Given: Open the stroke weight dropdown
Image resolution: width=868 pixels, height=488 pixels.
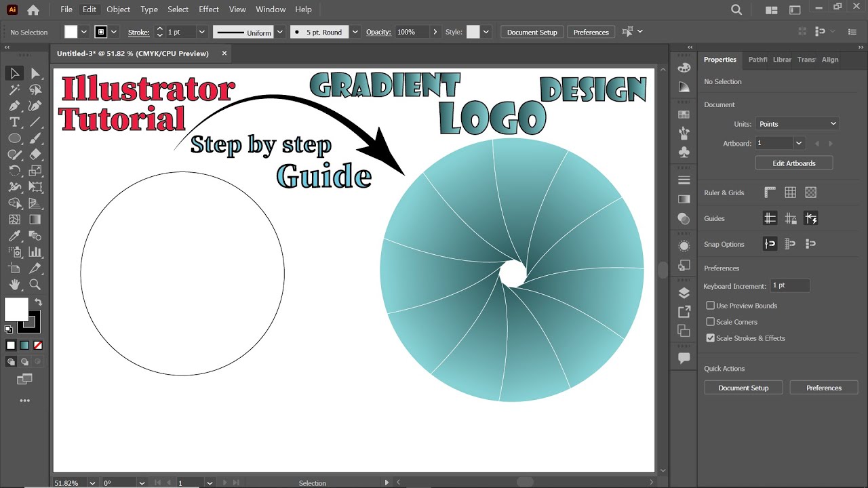Looking at the screenshot, I should [201, 32].
